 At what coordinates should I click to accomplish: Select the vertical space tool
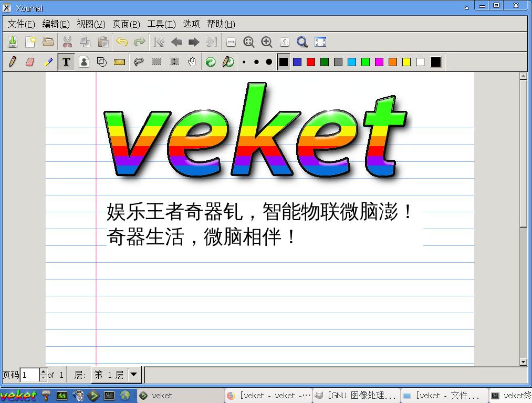(174, 62)
